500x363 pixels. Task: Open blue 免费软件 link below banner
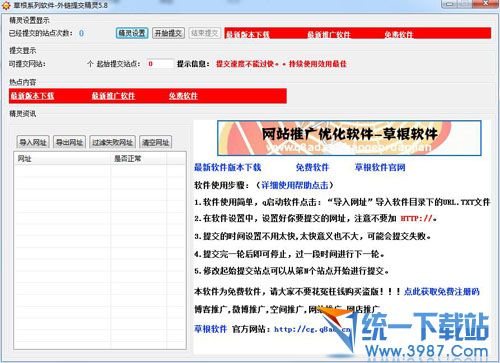pos(312,167)
